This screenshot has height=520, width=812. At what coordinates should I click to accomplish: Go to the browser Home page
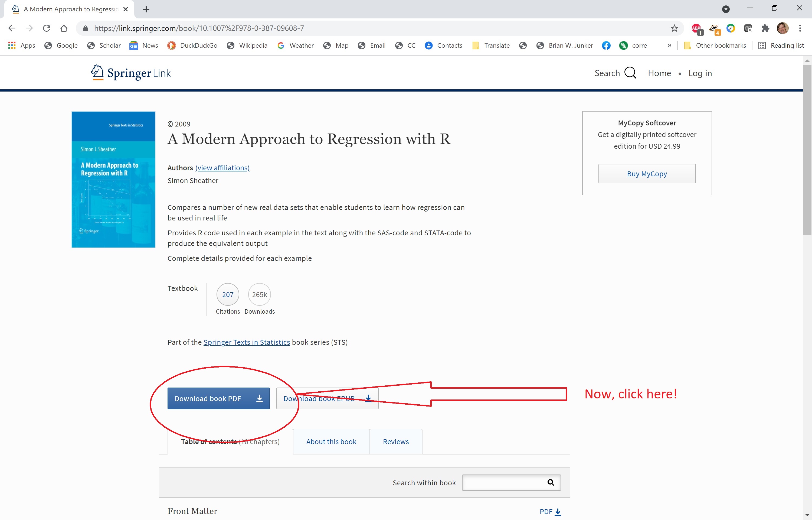(x=64, y=28)
